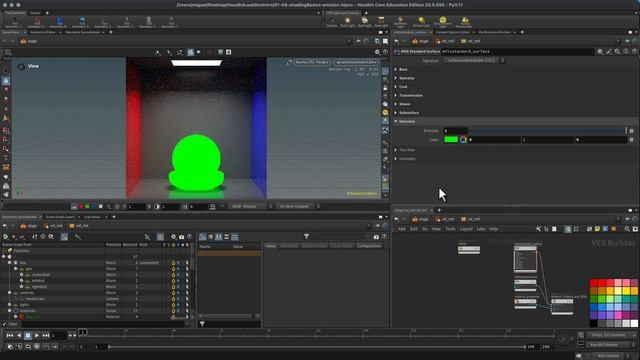Add a Point Light from shelf
The height and width of the screenshot is (360, 640).
coord(347,22)
